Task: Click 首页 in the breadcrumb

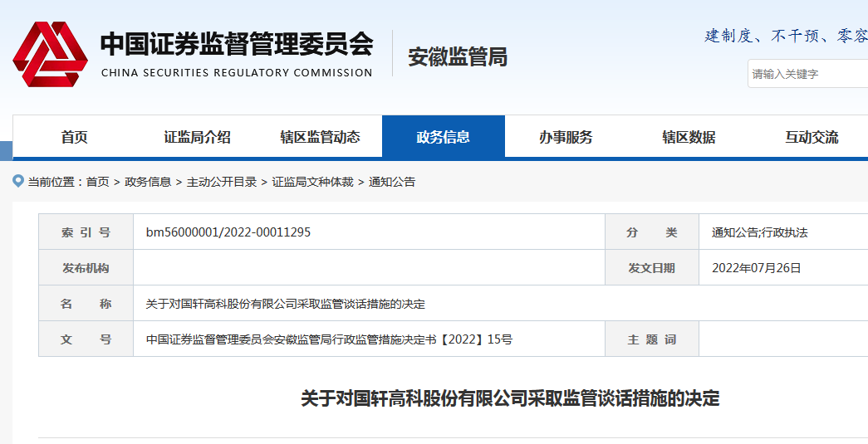Action: click(x=98, y=182)
